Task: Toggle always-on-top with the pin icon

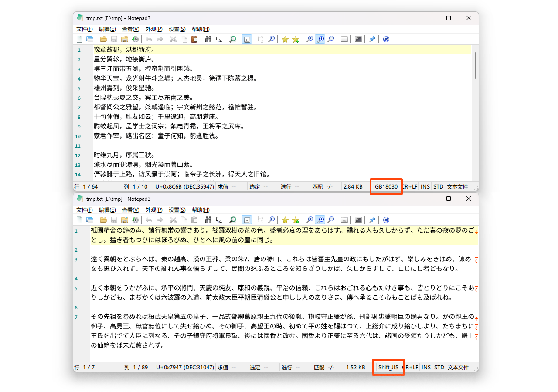Action: (x=372, y=39)
